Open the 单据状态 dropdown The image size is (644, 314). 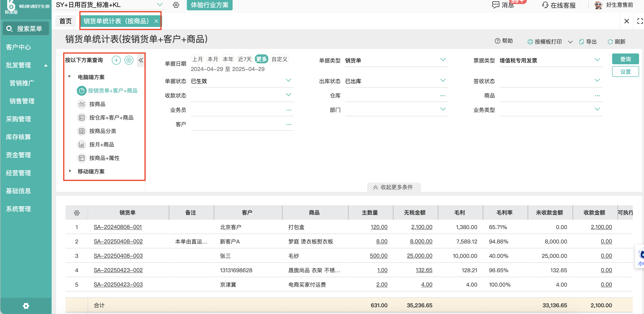click(288, 80)
